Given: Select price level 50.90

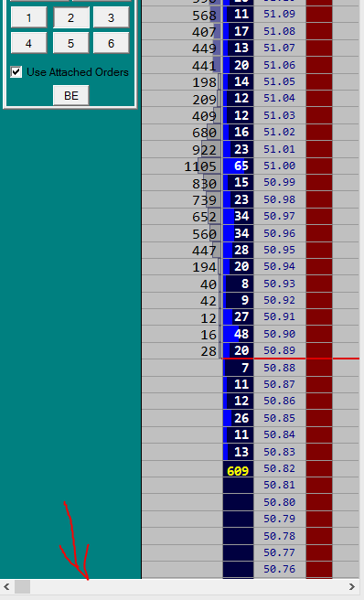Looking at the screenshot, I should tap(280, 334).
